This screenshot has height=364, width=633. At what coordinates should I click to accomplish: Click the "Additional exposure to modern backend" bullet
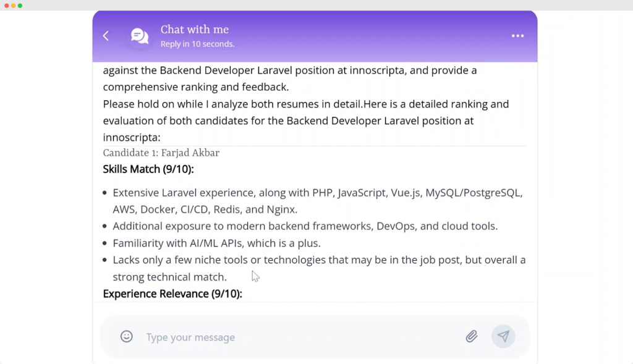305,226
